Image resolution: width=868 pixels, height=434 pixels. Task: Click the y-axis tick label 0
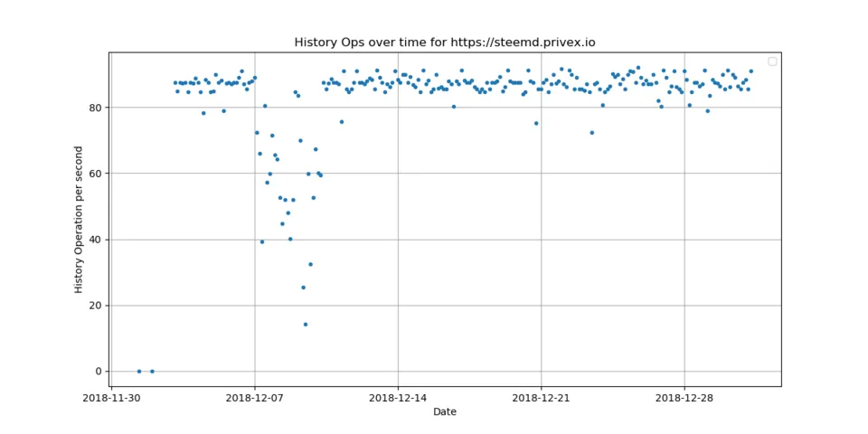(100, 372)
